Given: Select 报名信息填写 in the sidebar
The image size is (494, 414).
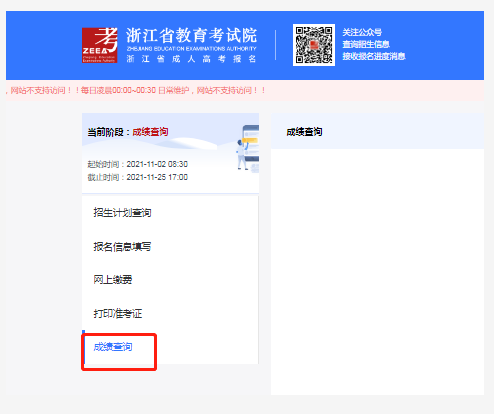Looking at the screenshot, I should (122, 247).
